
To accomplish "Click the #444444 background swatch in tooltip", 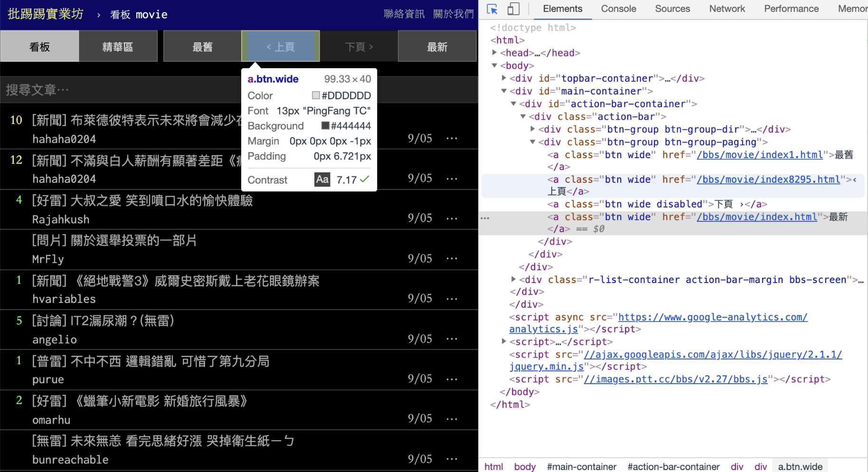I will [325, 126].
